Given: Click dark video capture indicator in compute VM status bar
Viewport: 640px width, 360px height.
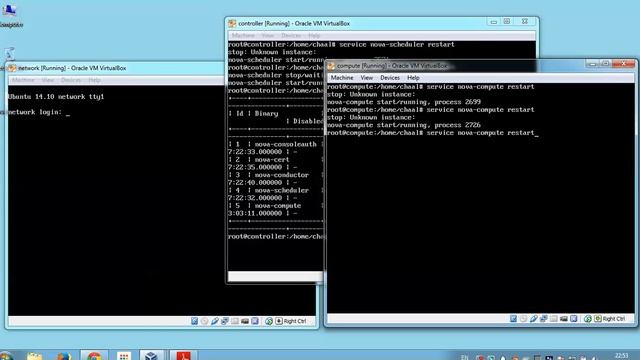Looking at the screenshot, I should coord(564,318).
